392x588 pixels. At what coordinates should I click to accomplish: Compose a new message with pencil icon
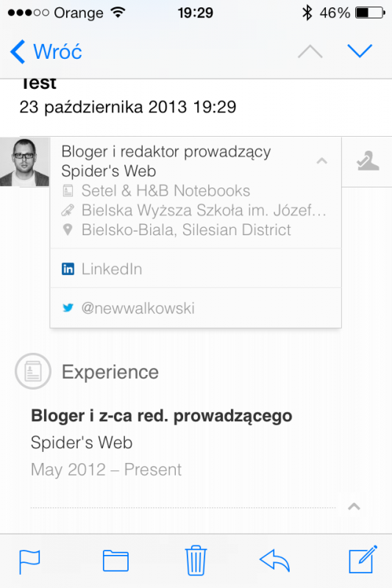click(x=363, y=559)
